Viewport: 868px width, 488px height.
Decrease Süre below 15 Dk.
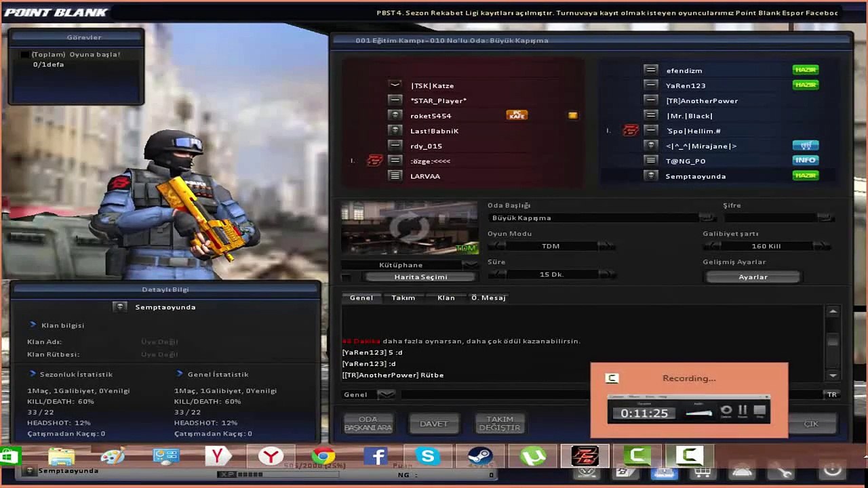(496, 274)
